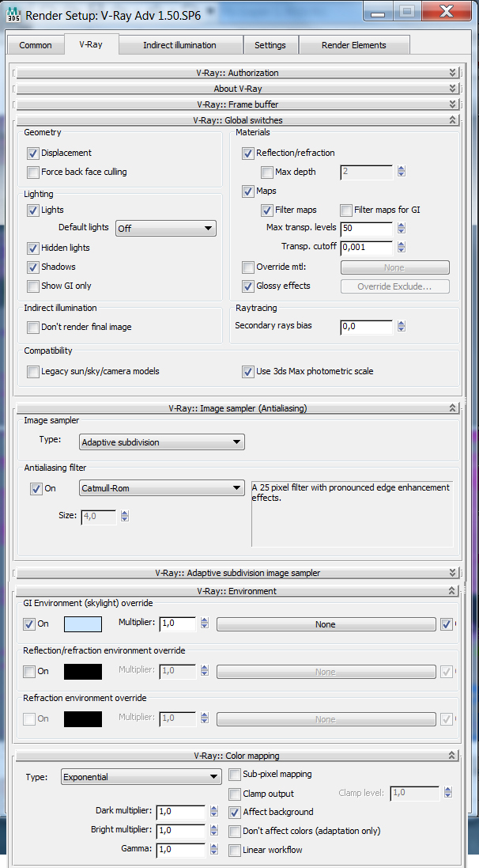Collapse the Image sampler (Antialiasing) rollout
479x868 pixels.
point(238,408)
